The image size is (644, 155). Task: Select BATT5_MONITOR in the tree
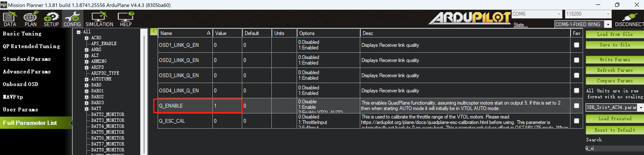coord(107,132)
